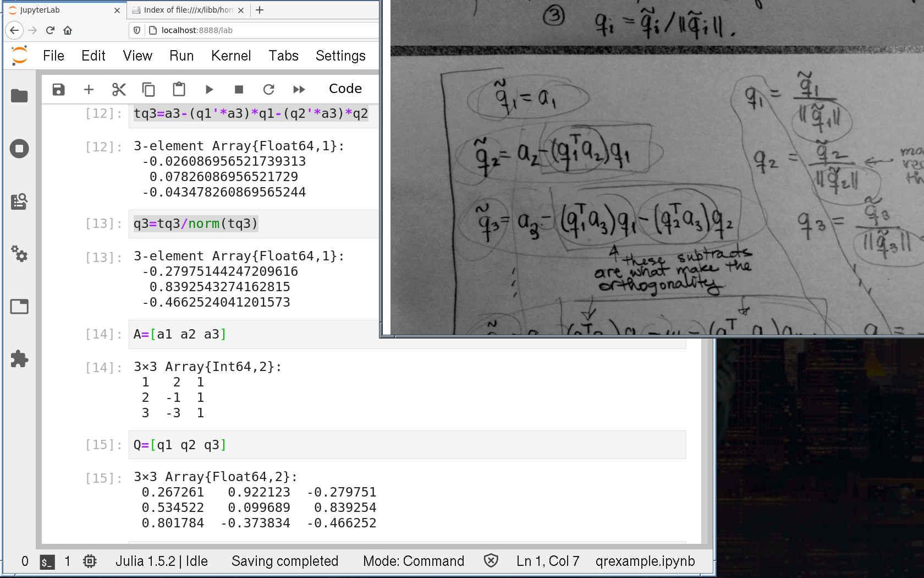Restart the kernel icon
Image resolution: width=924 pixels, height=578 pixels.
coord(268,89)
